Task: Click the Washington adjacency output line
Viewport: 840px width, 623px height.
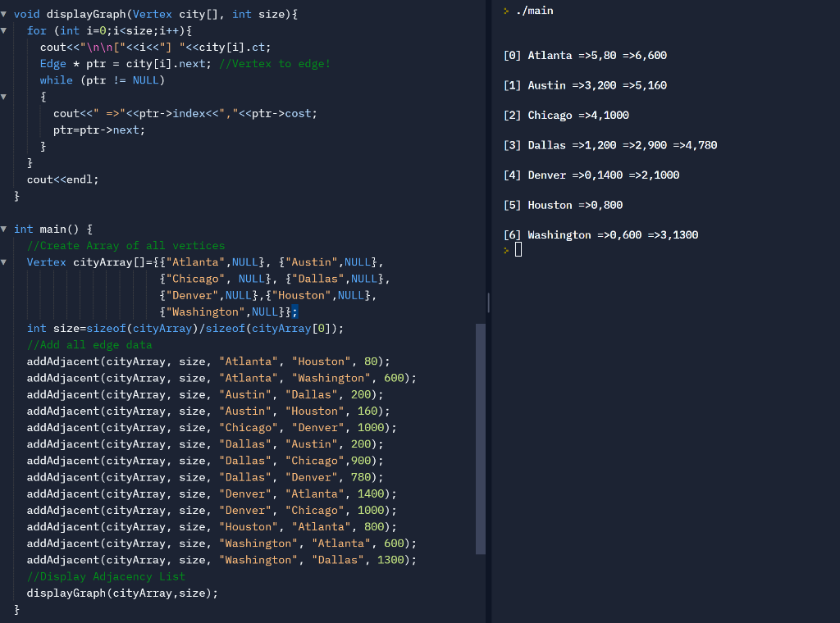Action: click(600, 234)
